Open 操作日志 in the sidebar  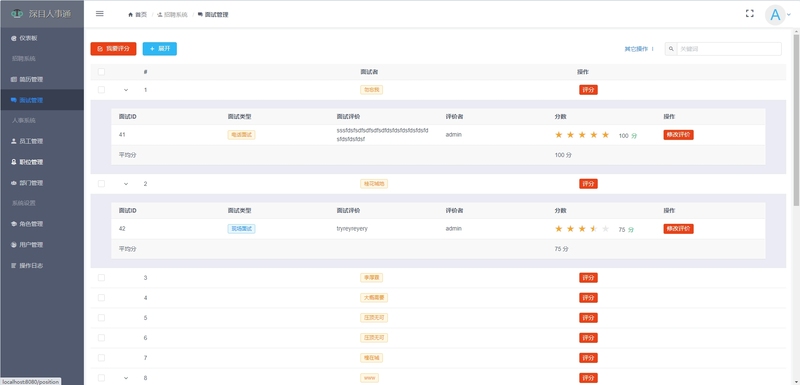[x=42, y=266]
